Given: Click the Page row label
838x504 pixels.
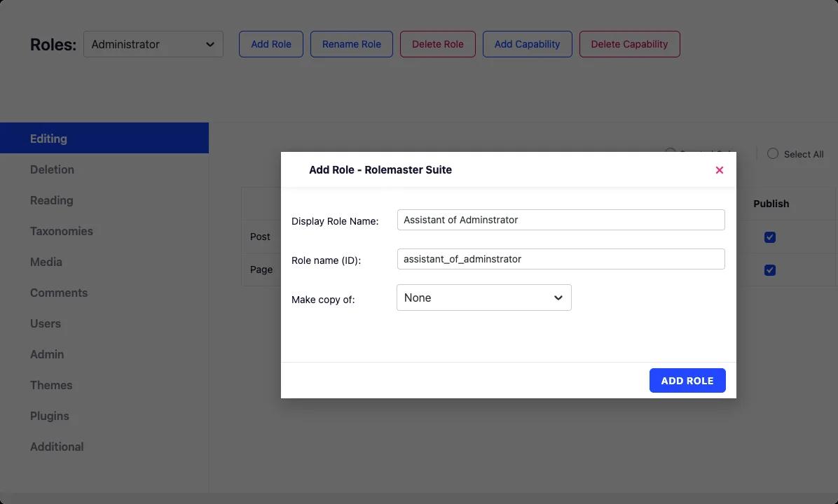Looking at the screenshot, I should point(261,269).
